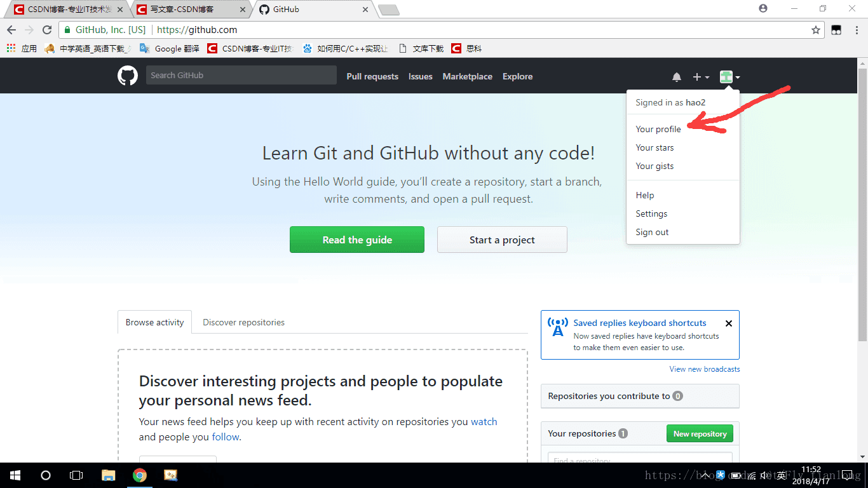Click the broadcast tower icon

click(x=558, y=327)
